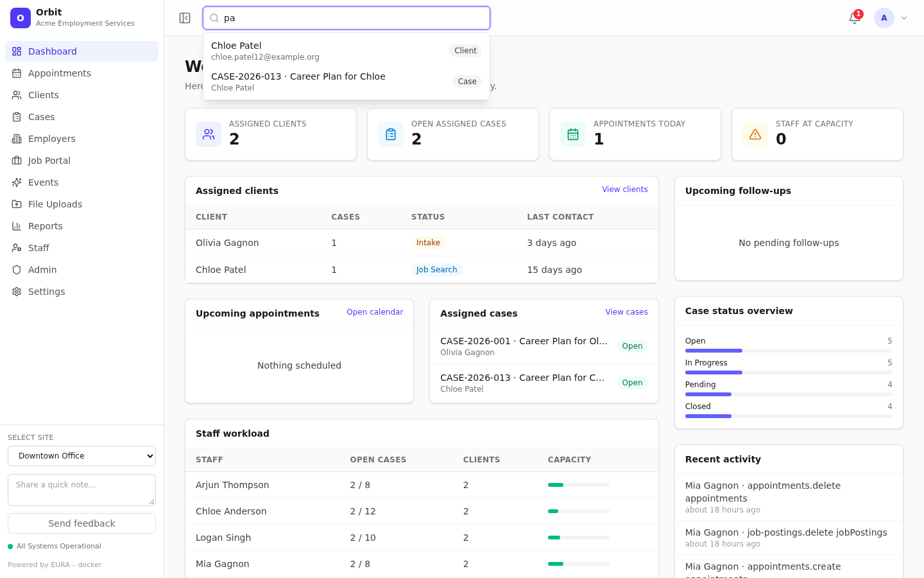Screen dimensions: 924x578
Task: Open Reports from the sidebar
Action: coord(81,226)
